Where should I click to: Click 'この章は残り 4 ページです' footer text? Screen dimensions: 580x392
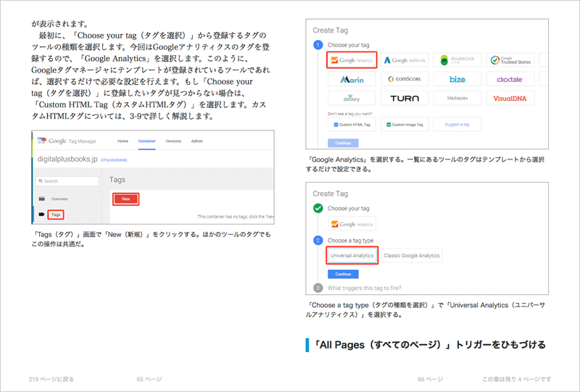[x=517, y=379]
